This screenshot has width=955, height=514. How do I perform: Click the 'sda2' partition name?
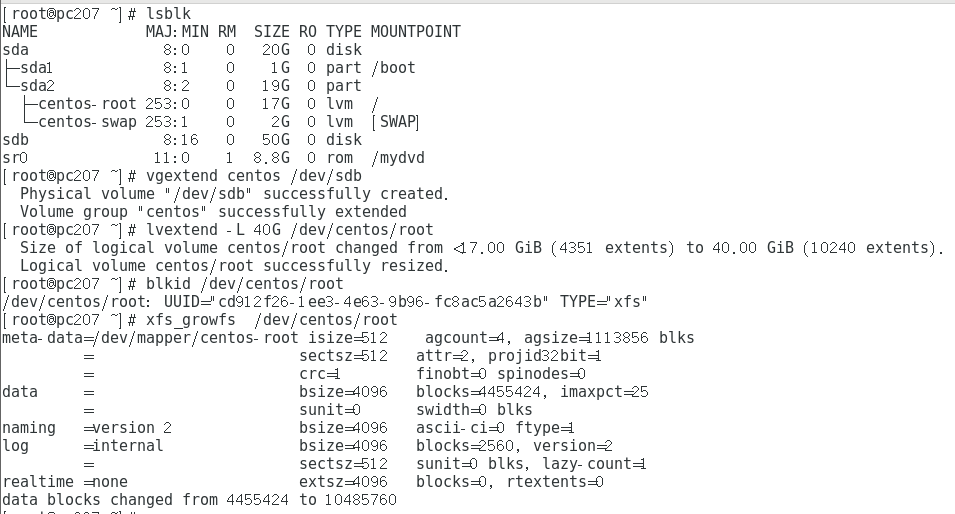tap(37, 86)
